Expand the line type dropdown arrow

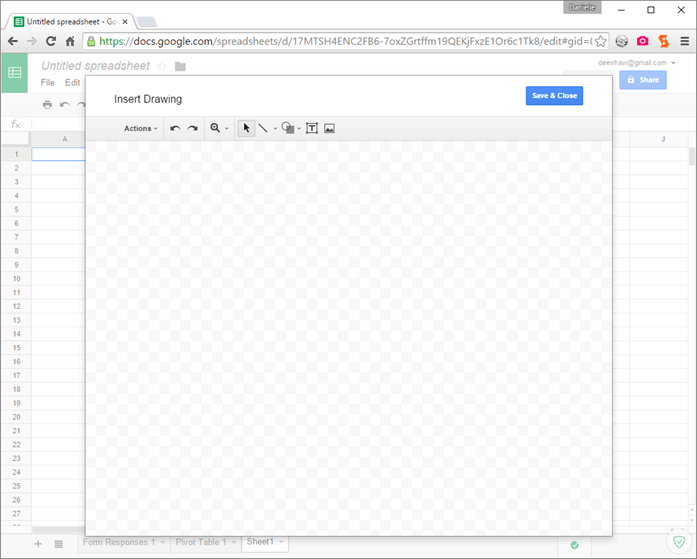(275, 129)
